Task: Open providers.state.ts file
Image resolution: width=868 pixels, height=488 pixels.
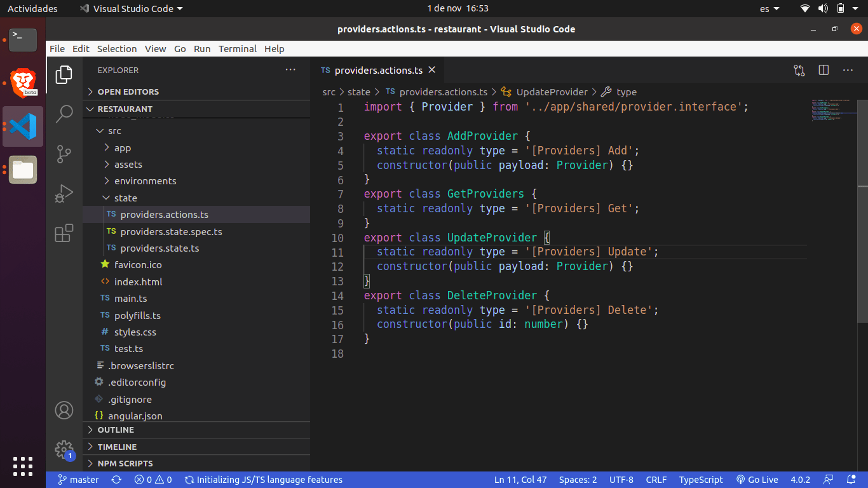Action: (x=196, y=248)
